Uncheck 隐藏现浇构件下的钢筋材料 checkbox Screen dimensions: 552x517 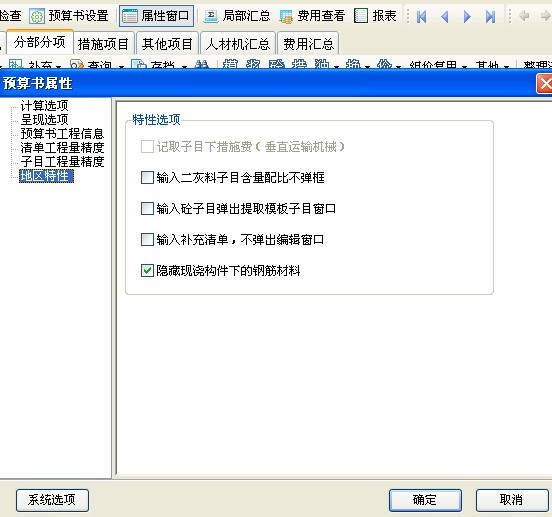point(147,271)
